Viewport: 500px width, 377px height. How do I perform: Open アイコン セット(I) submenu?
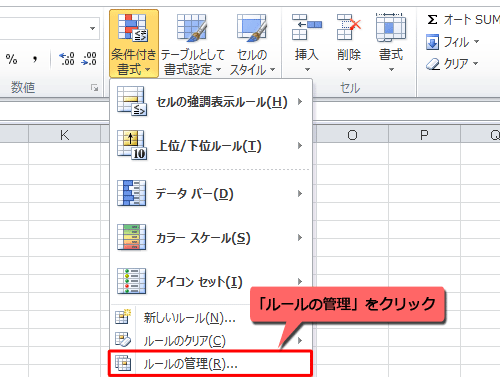211,282
